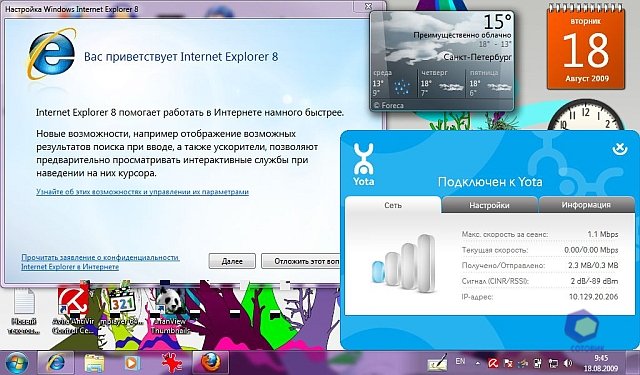
Task: Click the среда forecast in the weather gadget
Action: tap(393, 83)
